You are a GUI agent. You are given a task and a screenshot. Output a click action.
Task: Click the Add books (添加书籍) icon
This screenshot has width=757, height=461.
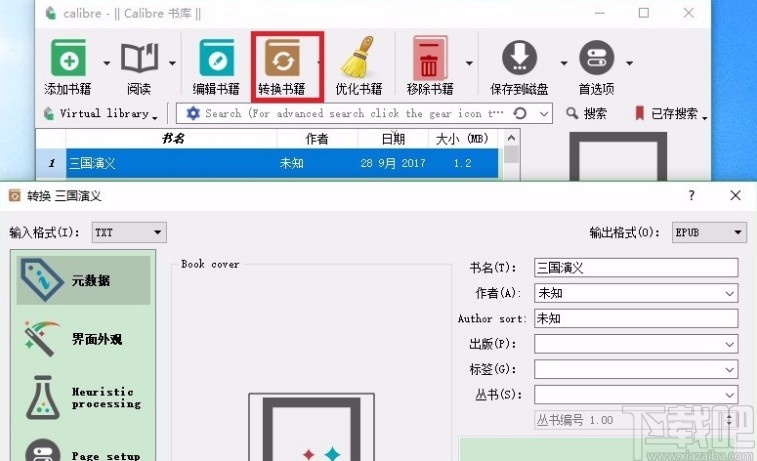click(x=69, y=57)
